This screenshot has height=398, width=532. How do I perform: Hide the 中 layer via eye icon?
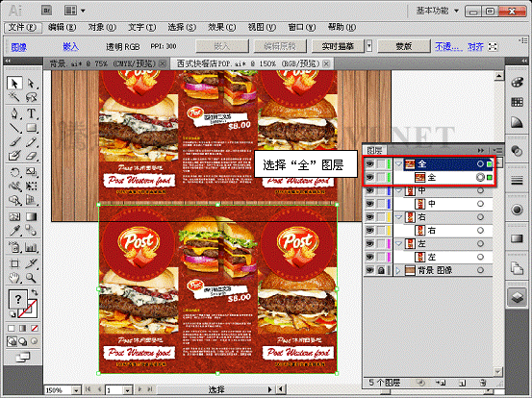click(x=369, y=190)
